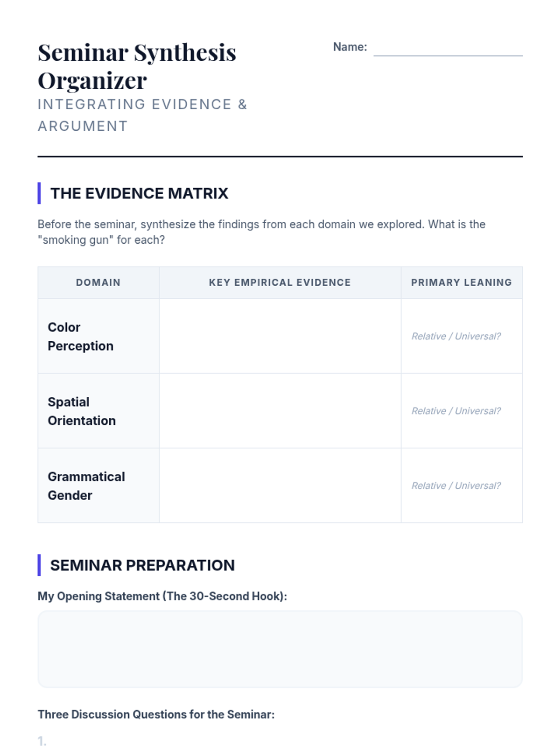Click the Key Empirical Evidence column header

(x=280, y=282)
